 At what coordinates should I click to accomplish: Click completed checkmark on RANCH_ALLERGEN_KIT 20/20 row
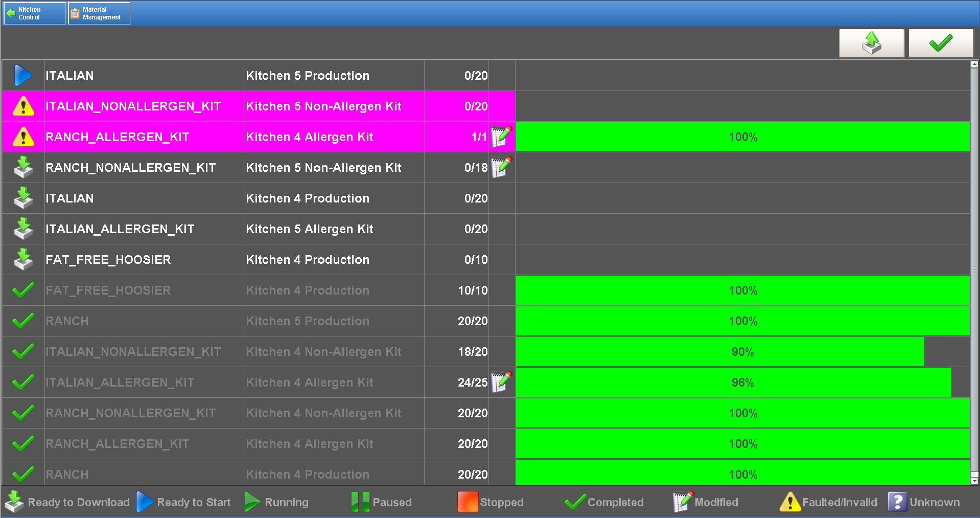click(23, 443)
